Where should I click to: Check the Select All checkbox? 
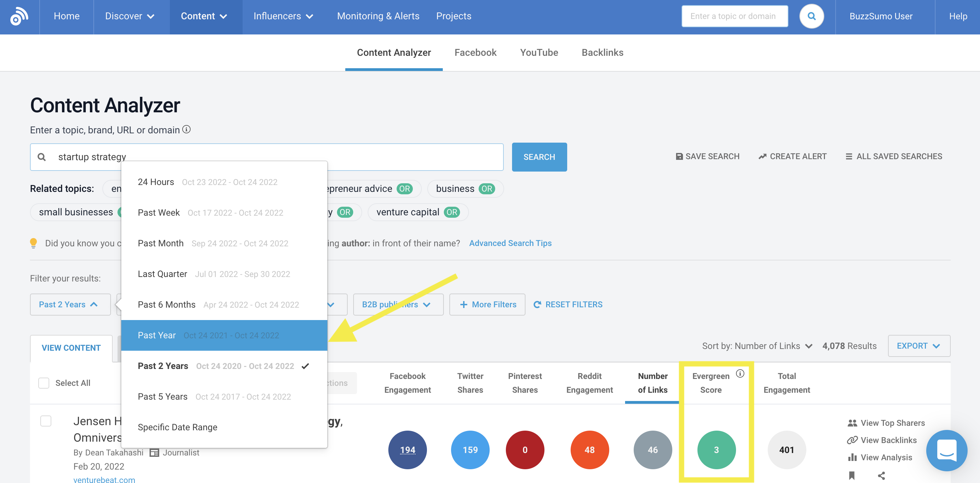44,383
